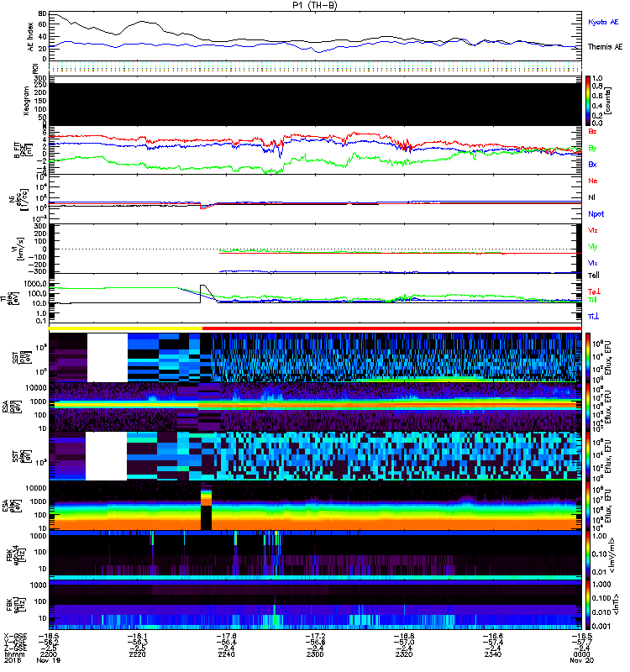Click the FBK nT color bar
This screenshot has height=672, width=630.
587,605
